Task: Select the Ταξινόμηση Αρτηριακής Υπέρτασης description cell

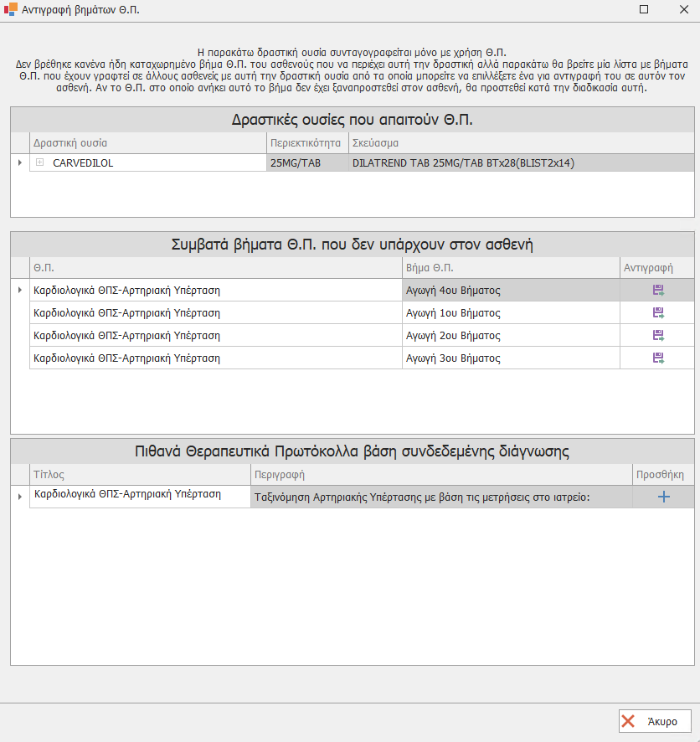Action: 440,497
